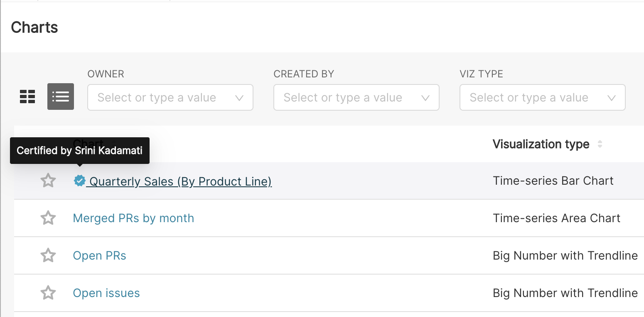Switch to list view layout

(60, 97)
